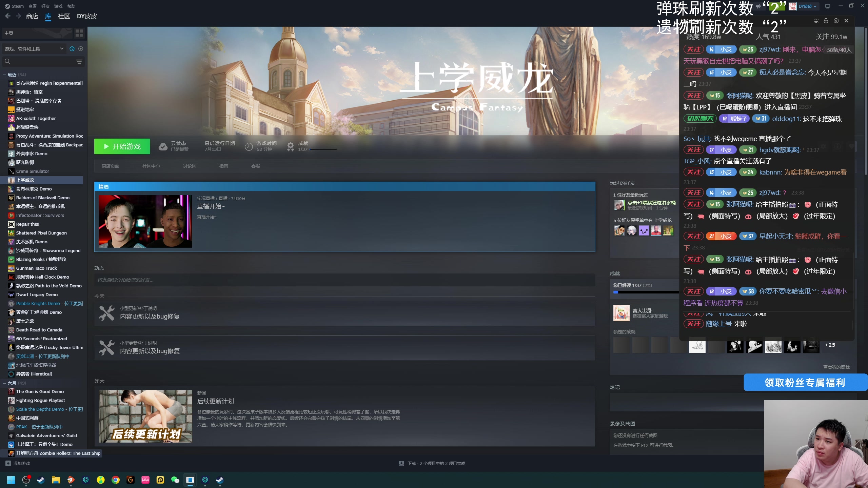This screenshot has width=868, height=488.
Task: Go forward with the right arrow
Action: click(x=18, y=16)
